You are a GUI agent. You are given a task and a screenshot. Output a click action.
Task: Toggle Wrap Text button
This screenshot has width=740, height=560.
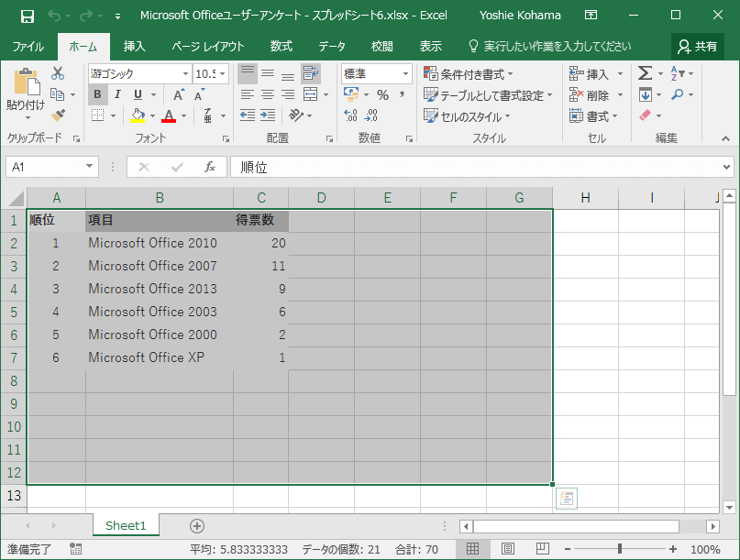point(311,73)
